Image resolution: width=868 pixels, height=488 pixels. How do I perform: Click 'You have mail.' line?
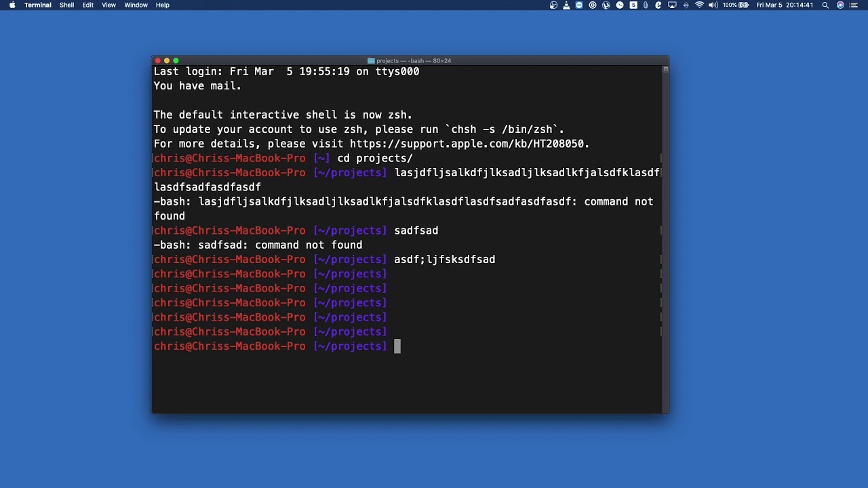tap(197, 86)
